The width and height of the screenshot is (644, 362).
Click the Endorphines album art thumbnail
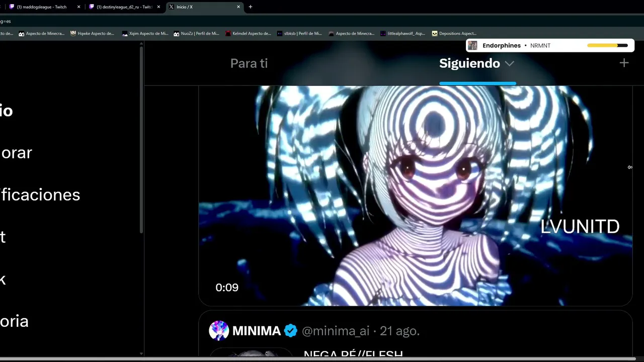pos(472,46)
